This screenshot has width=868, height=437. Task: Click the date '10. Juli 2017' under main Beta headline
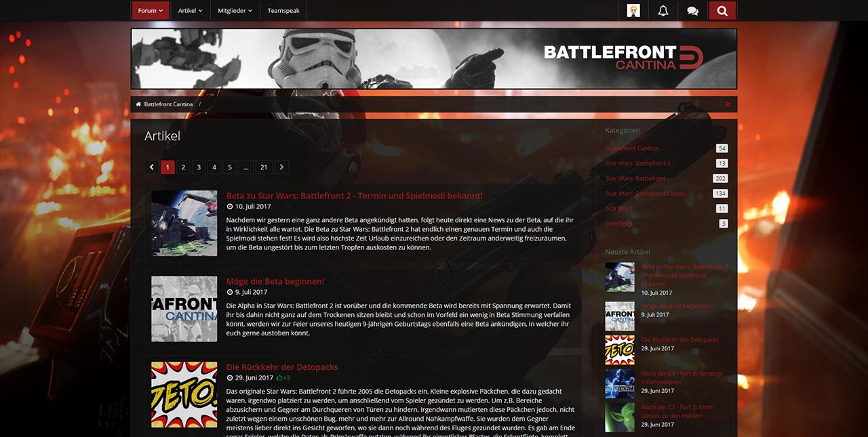click(253, 207)
